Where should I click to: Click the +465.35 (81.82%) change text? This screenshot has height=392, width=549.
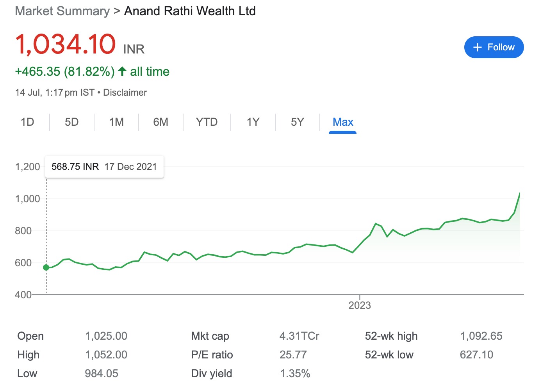pyautogui.click(x=65, y=71)
